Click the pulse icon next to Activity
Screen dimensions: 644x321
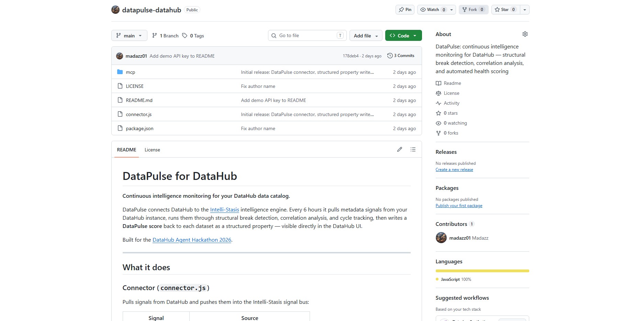438,103
